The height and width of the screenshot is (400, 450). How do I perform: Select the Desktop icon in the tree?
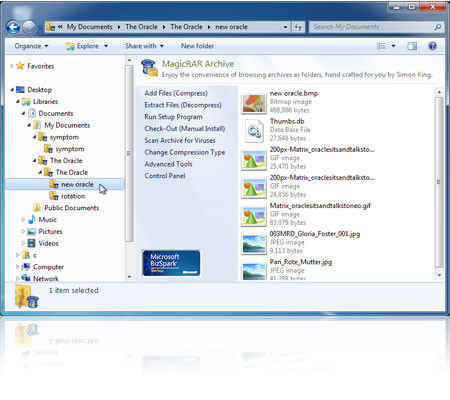click(x=20, y=90)
